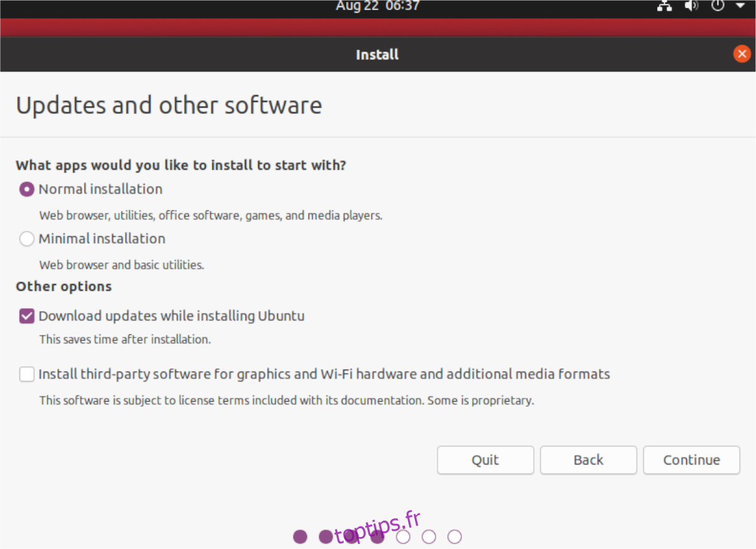Go back with the Back button
The image size is (756, 549).
589,460
